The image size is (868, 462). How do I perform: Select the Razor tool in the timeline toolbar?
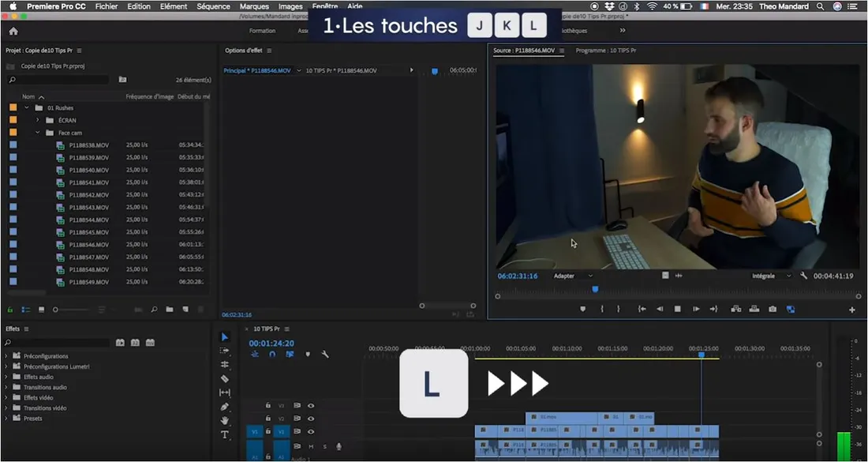pyautogui.click(x=225, y=378)
